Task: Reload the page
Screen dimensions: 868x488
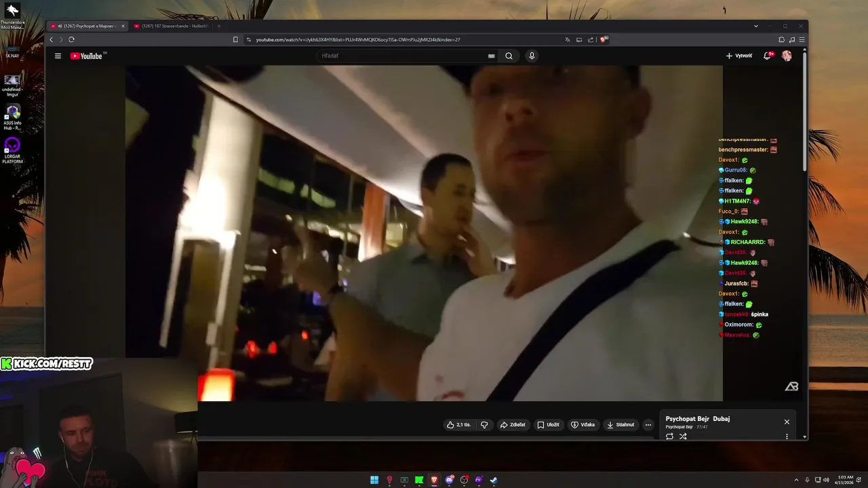Action: [71, 39]
